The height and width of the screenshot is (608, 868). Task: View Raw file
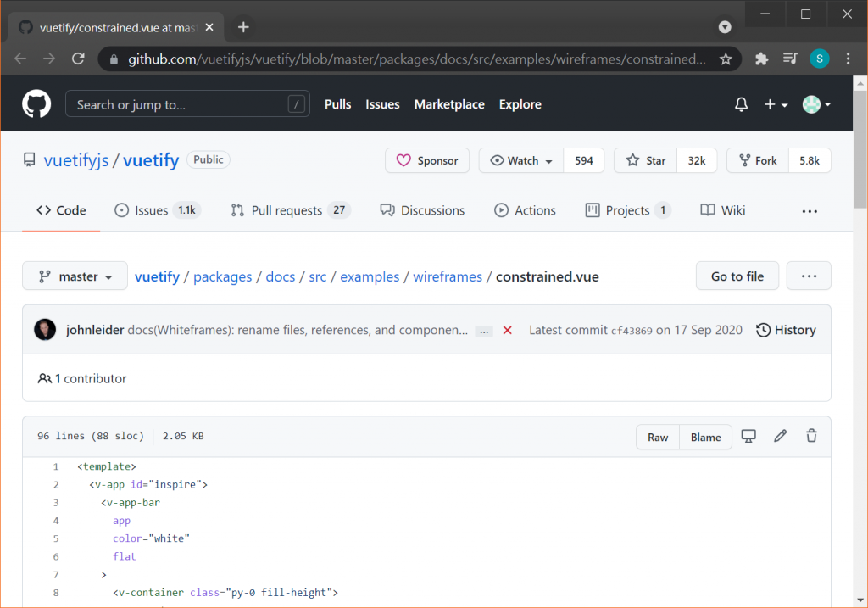pyautogui.click(x=658, y=437)
